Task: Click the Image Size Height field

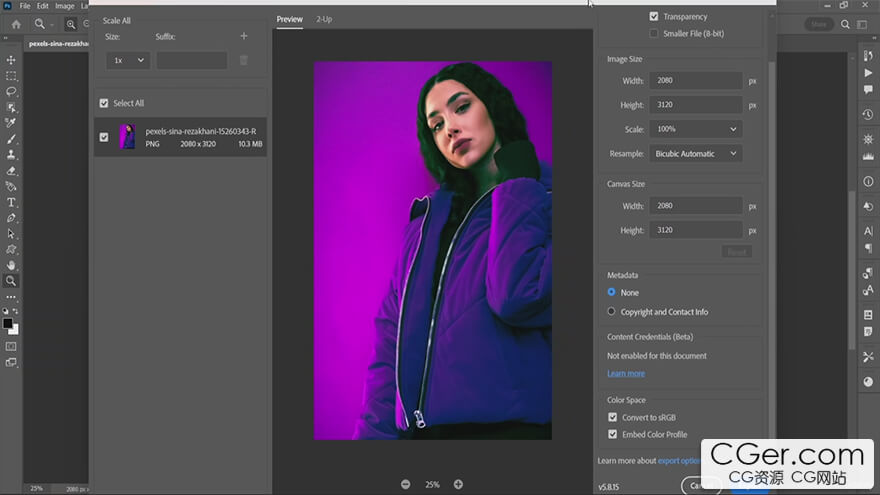Action: pos(695,104)
